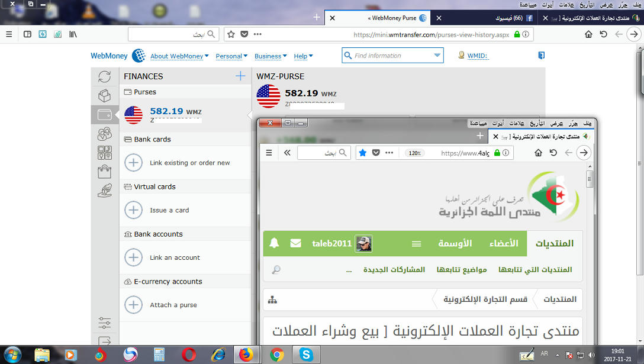
Task: Open the wallet section in WebMoney sidebar
Action: (105, 114)
